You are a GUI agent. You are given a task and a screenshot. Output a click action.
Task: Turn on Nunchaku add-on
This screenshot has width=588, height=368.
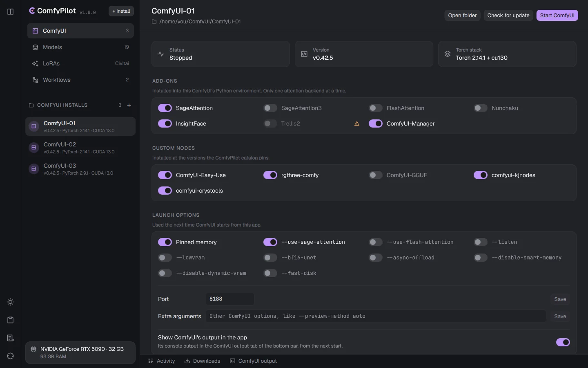pyautogui.click(x=481, y=108)
